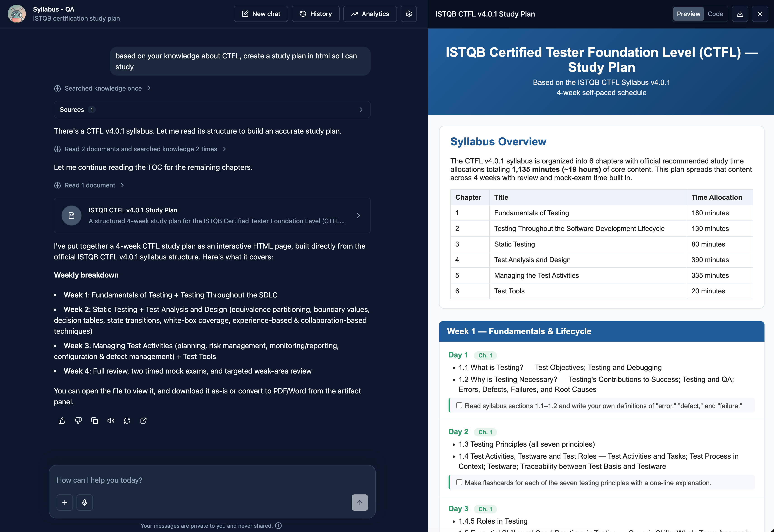Click the Time Allocation column header
The image size is (774, 532).
point(720,197)
